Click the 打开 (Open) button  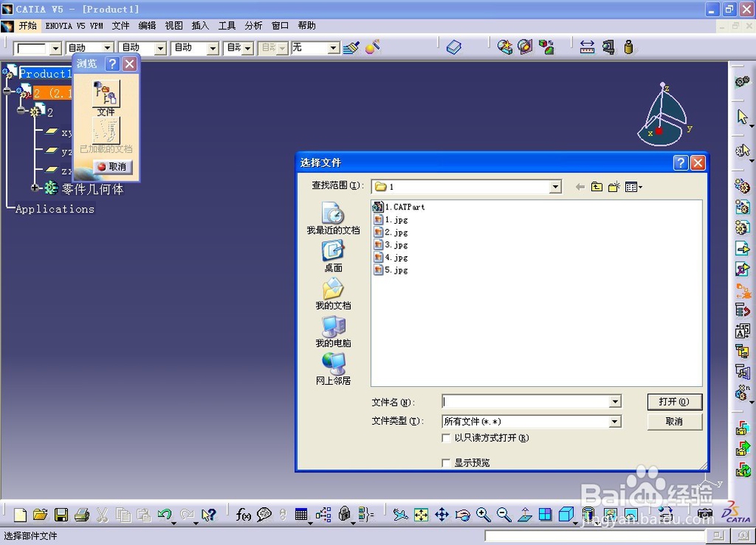pos(674,402)
